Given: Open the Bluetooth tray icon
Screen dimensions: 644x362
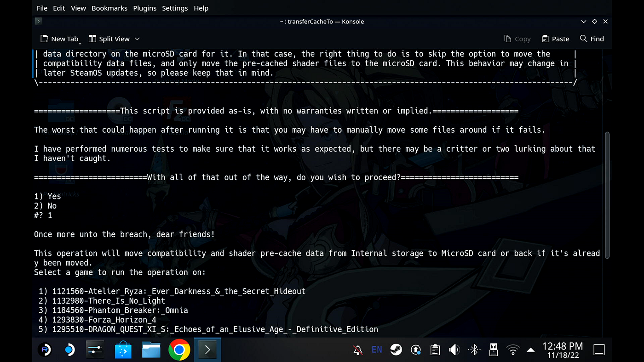Looking at the screenshot, I should pos(474,350).
